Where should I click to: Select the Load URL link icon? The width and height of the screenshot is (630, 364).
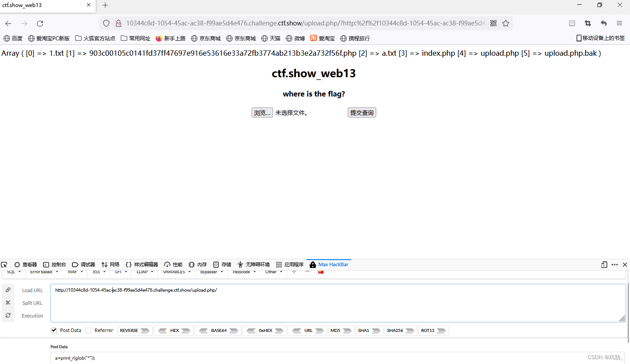[8, 290]
